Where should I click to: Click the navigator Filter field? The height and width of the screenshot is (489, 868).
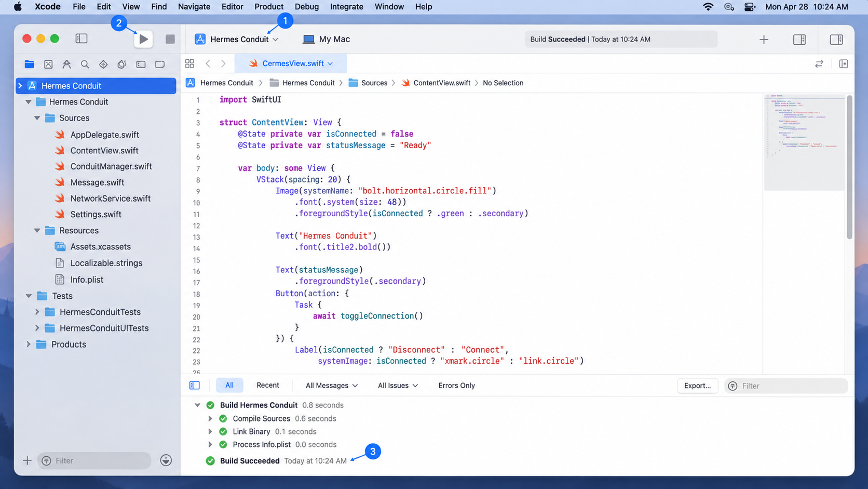point(94,460)
